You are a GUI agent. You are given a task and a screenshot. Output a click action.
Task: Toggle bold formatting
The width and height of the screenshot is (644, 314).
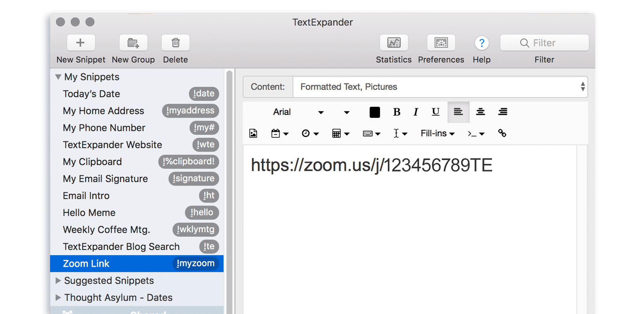click(x=396, y=112)
